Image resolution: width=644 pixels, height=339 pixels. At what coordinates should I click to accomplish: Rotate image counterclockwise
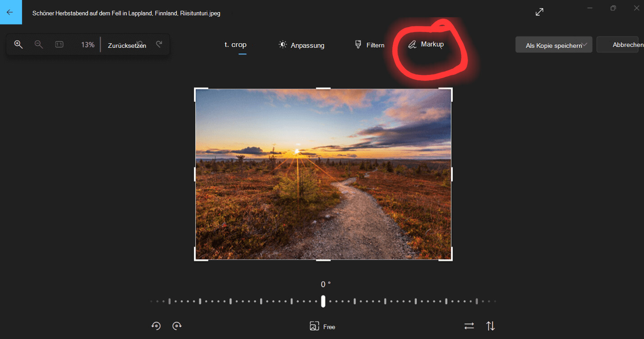tap(156, 326)
